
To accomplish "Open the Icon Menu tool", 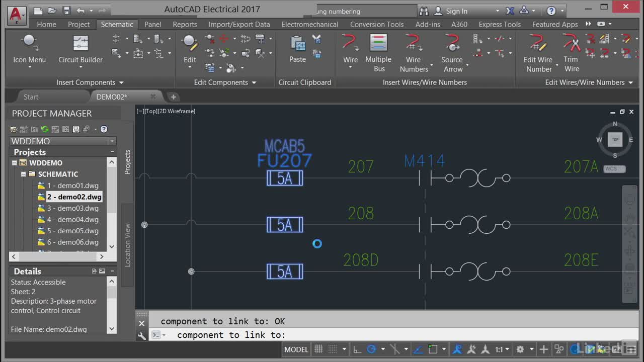I will click(x=29, y=49).
